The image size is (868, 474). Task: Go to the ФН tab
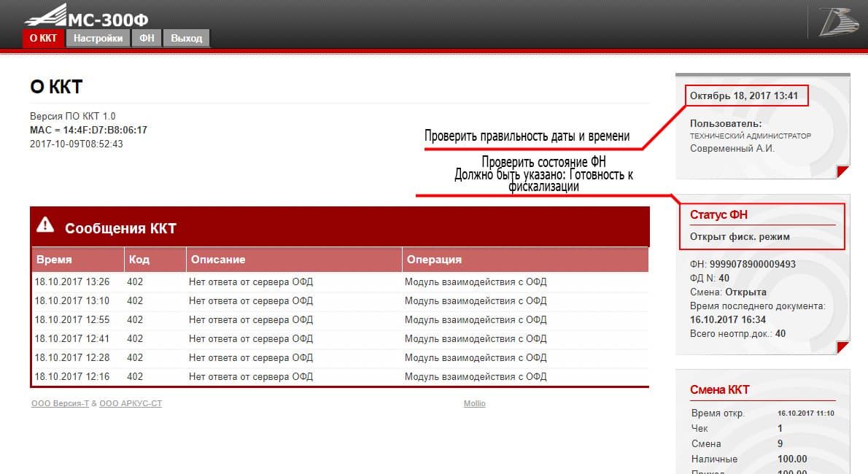point(147,38)
